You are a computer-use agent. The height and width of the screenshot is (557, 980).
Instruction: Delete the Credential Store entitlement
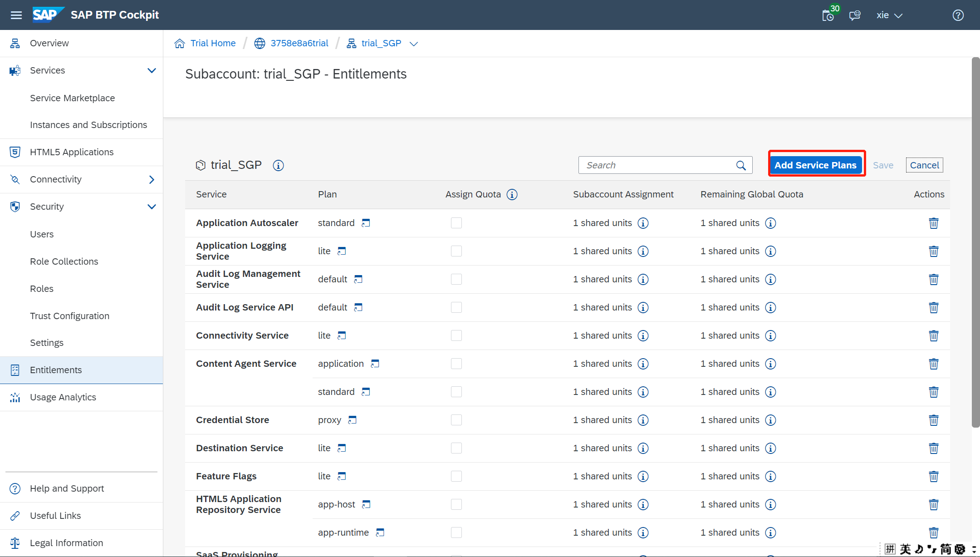pos(934,420)
